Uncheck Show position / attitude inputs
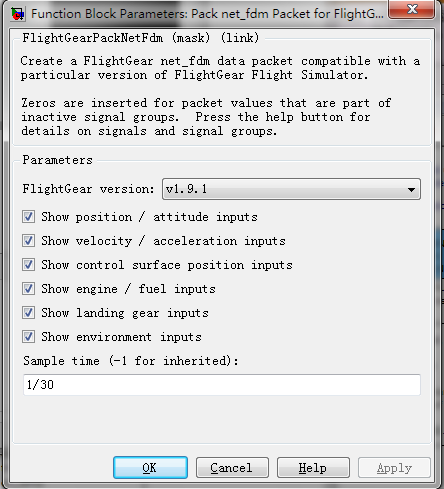Viewport: 444px width, 489px height. click(28, 217)
